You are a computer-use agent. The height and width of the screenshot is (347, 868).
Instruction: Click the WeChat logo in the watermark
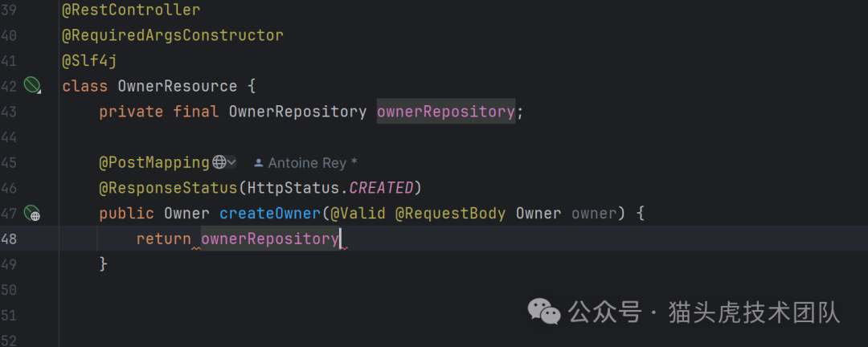coord(542,312)
